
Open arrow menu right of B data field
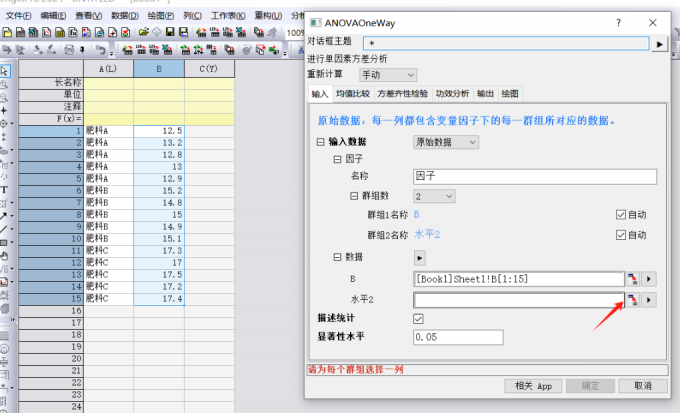(x=649, y=279)
